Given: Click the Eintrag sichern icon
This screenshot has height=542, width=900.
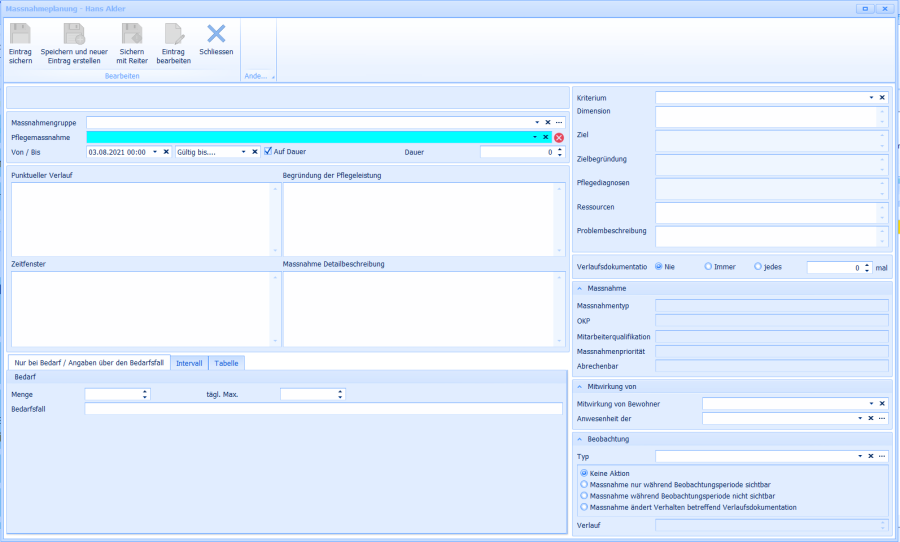Looking at the screenshot, I should pyautogui.click(x=20, y=34).
